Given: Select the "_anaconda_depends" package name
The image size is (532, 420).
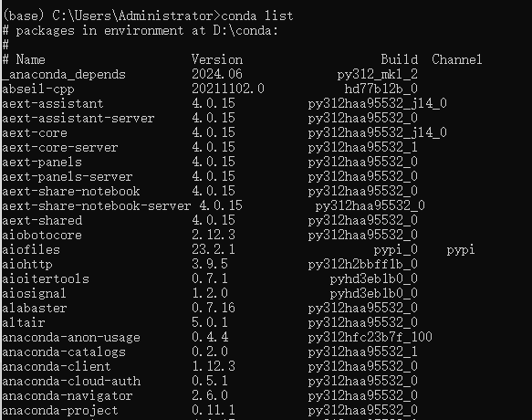Looking at the screenshot, I should (x=64, y=74).
